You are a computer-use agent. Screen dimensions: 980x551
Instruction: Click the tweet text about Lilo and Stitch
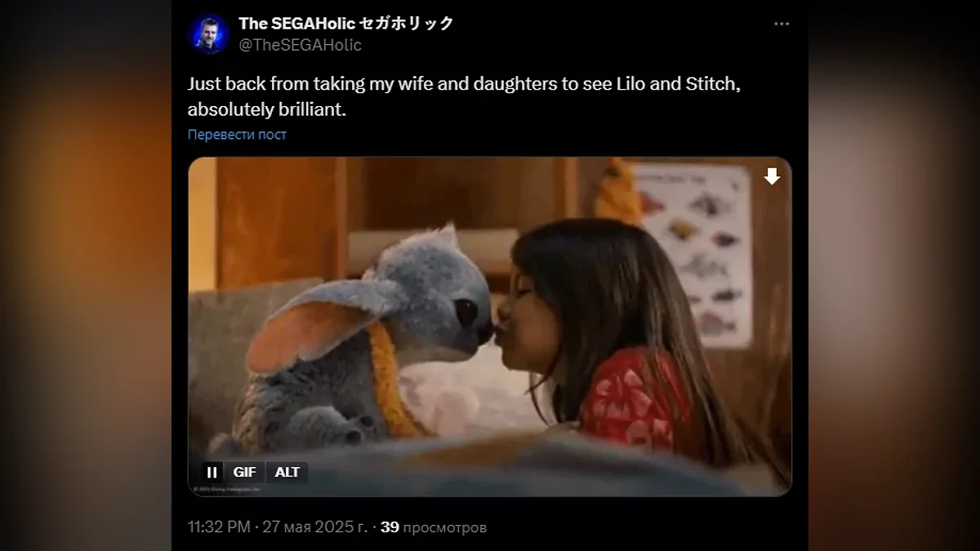(x=464, y=96)
